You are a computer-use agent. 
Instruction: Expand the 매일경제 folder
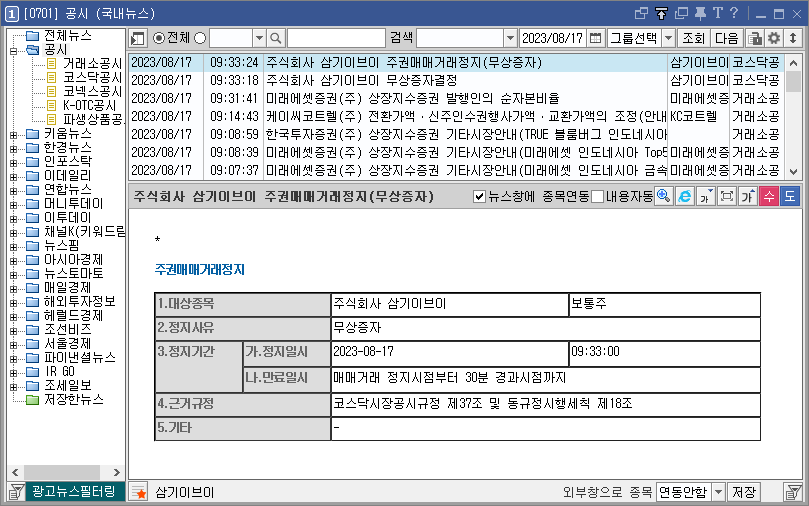point(13,289)
